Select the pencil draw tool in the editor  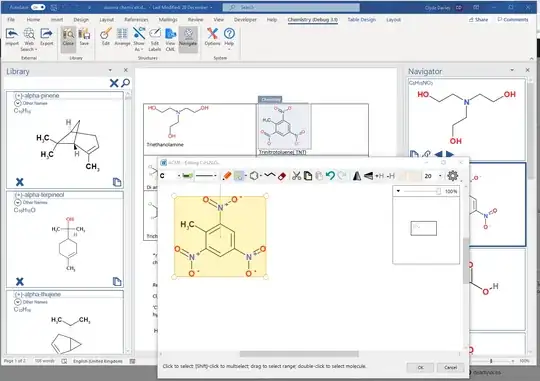(x=226, y=176)
